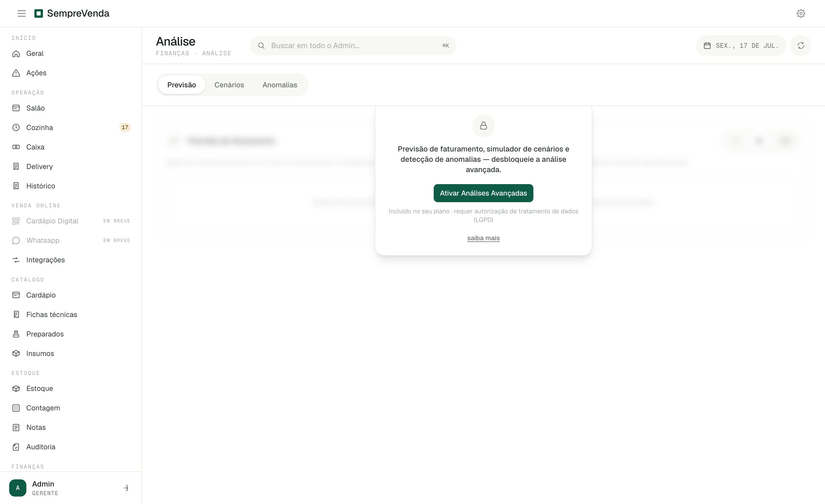Open Auditoria clipboard icon item
Screen dimensions: 825x504
[16, 447]
